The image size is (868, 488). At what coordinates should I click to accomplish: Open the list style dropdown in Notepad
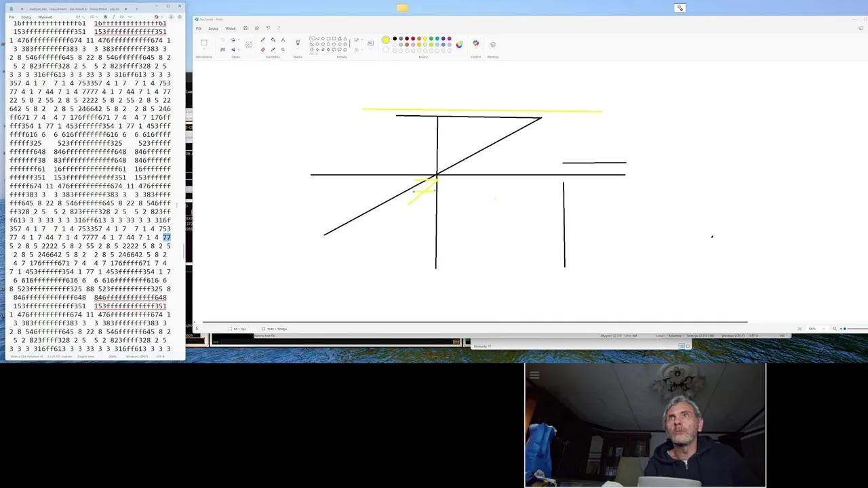click(x=94, y=17)
